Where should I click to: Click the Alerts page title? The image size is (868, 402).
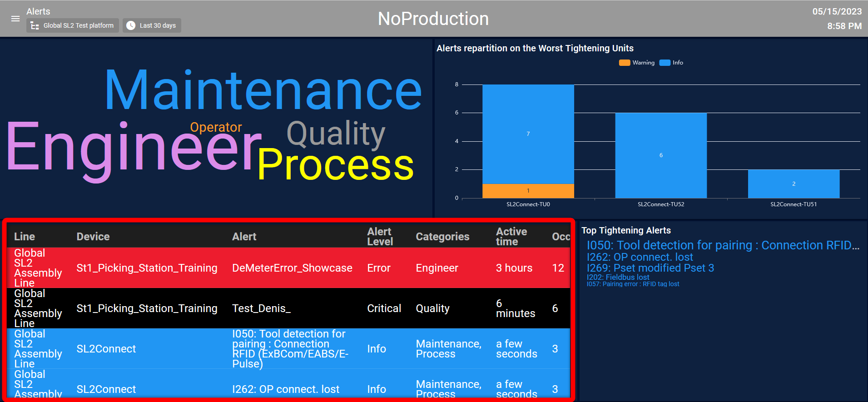point(38,11)
